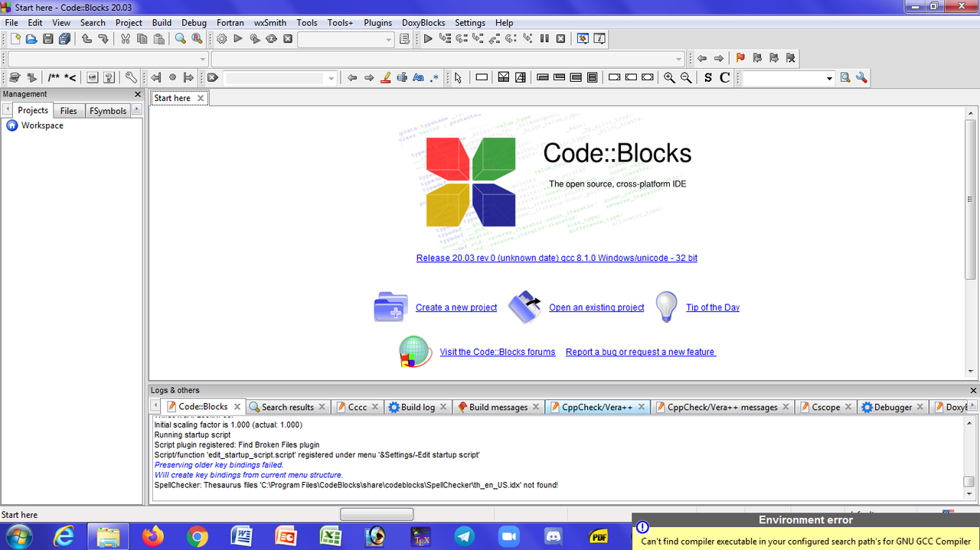This screenshot has height=550, width=980.
Task: Click the DoxyBlocks block comment /** icon
Action: click(x=54, y=77)
